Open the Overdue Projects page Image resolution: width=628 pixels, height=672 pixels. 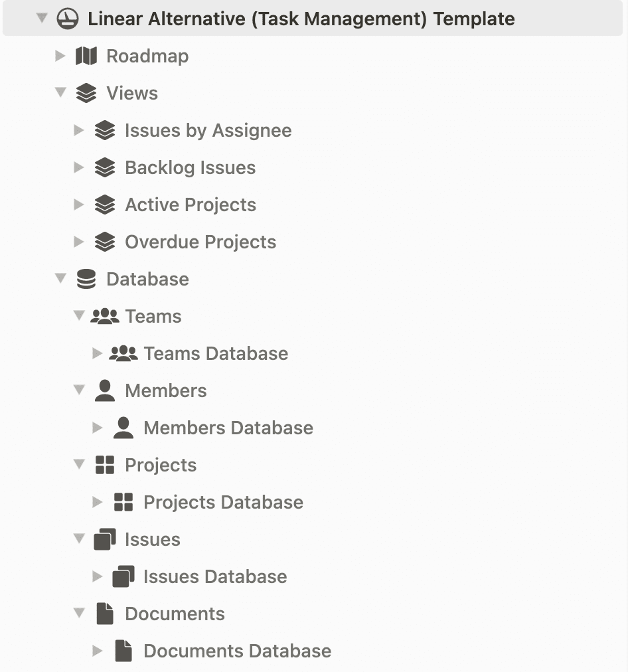click(200, 242)
